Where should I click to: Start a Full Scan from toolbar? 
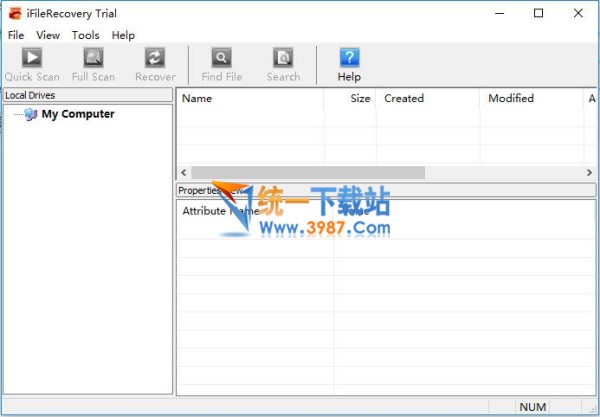(93, 58)
